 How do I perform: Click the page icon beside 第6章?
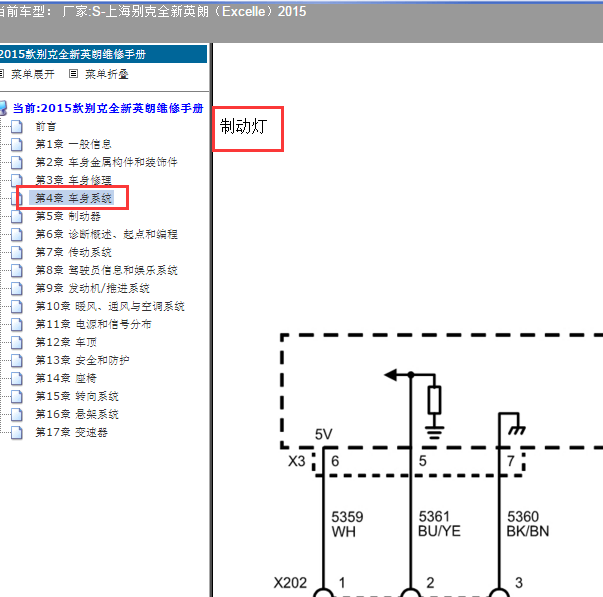pyautogui.click(x=17, y=234)
